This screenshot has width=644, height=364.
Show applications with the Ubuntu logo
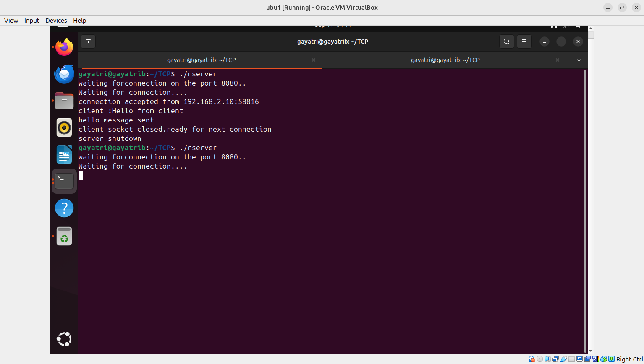tap(64, 339)
